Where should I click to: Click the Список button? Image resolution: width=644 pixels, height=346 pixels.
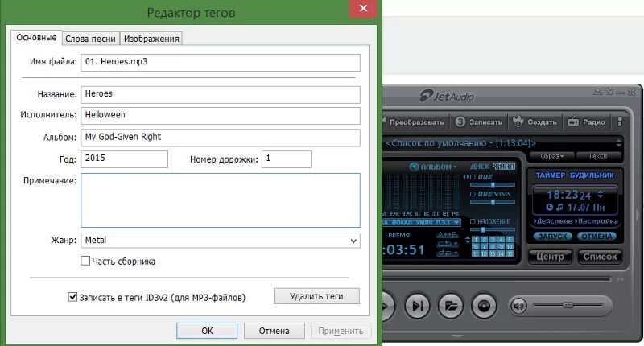click(x=600, y=257)
